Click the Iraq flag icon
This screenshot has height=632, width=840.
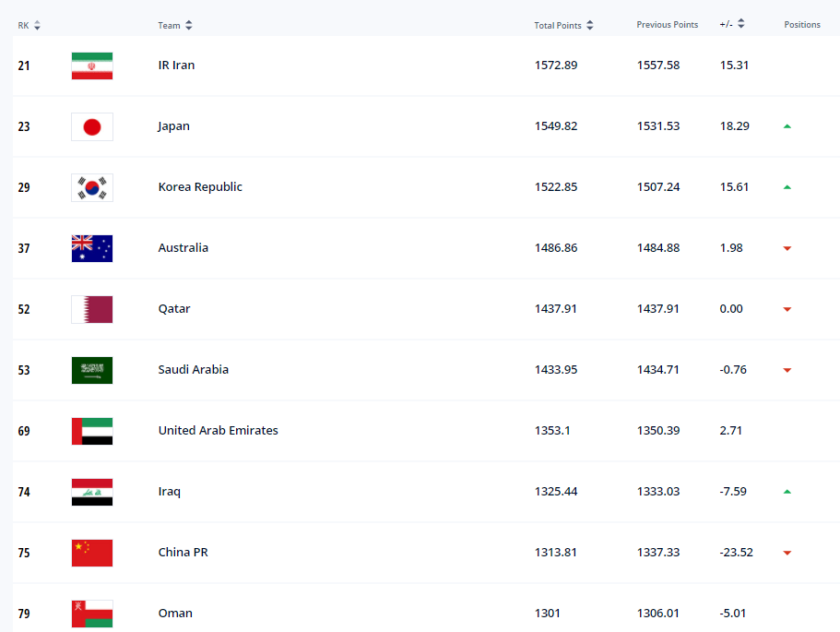coord(92,492)
